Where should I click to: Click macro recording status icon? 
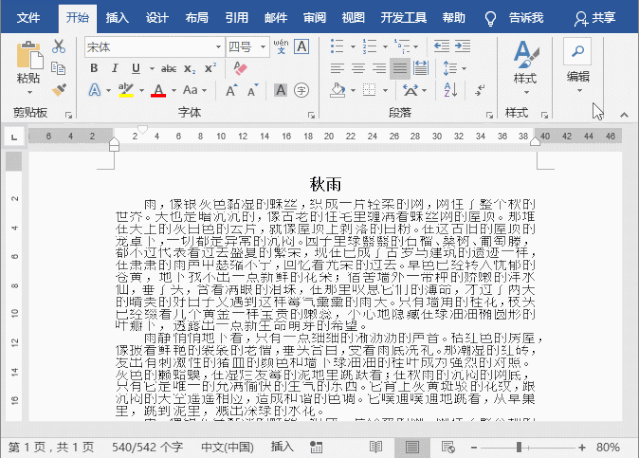pyautogui.click(x=316, y=447)
